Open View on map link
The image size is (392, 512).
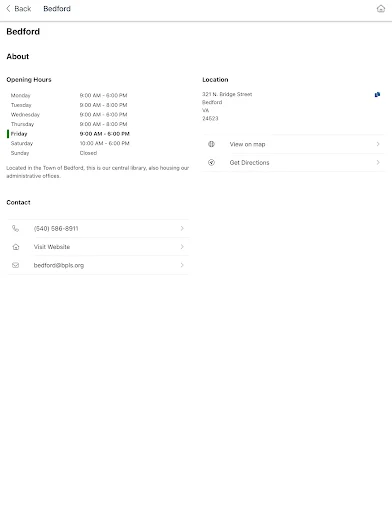293,144
